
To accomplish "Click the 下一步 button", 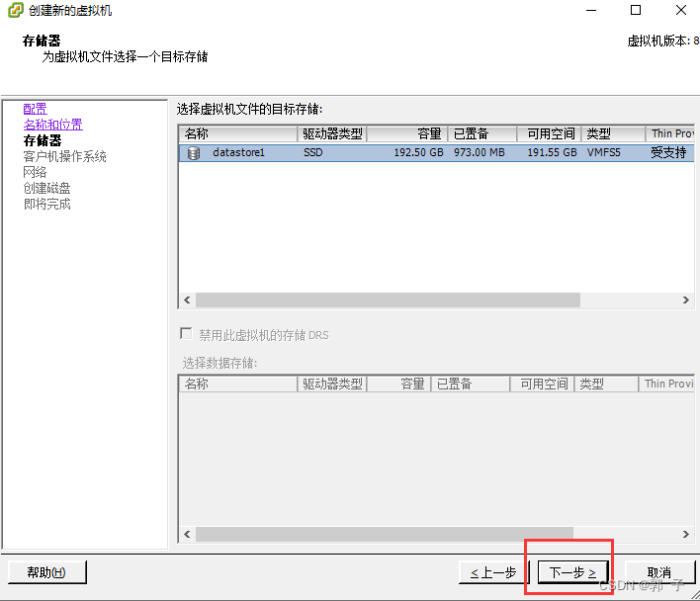I will 573,572.
